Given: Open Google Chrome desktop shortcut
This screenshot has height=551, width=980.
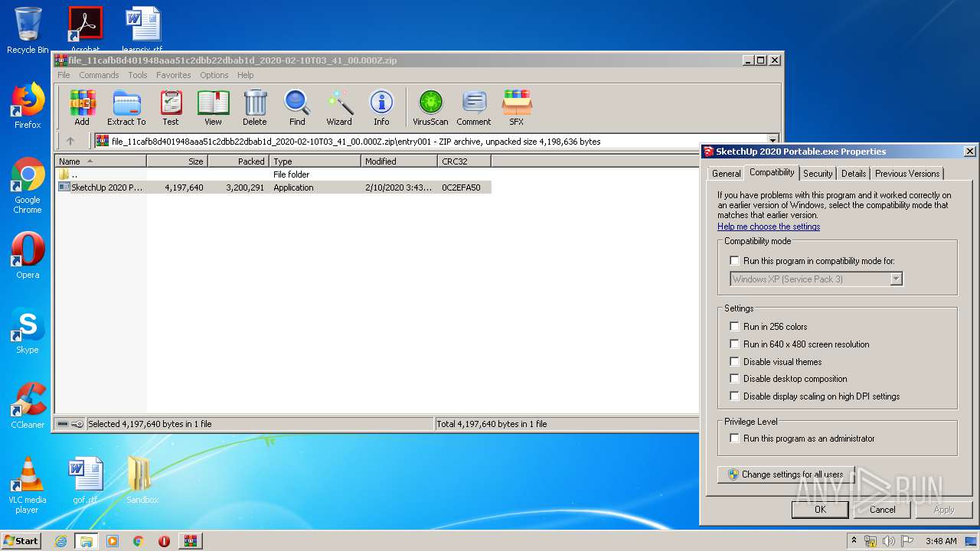Looking at the screenshot, I should (x=28, y=185).
